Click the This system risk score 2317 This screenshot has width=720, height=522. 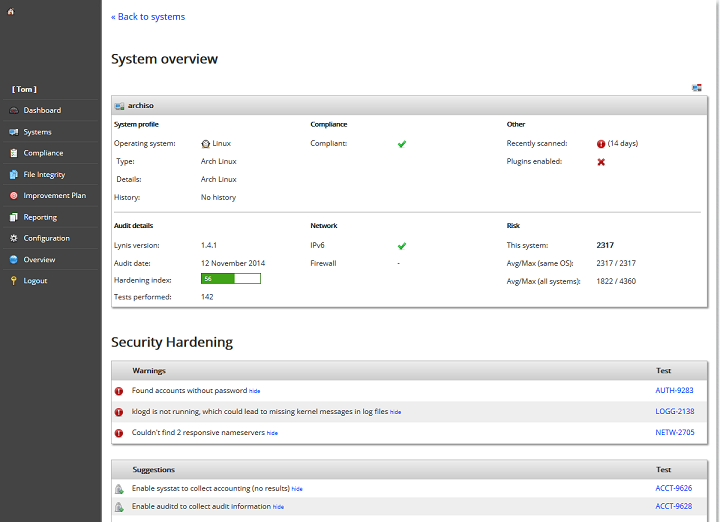(605, 246)
